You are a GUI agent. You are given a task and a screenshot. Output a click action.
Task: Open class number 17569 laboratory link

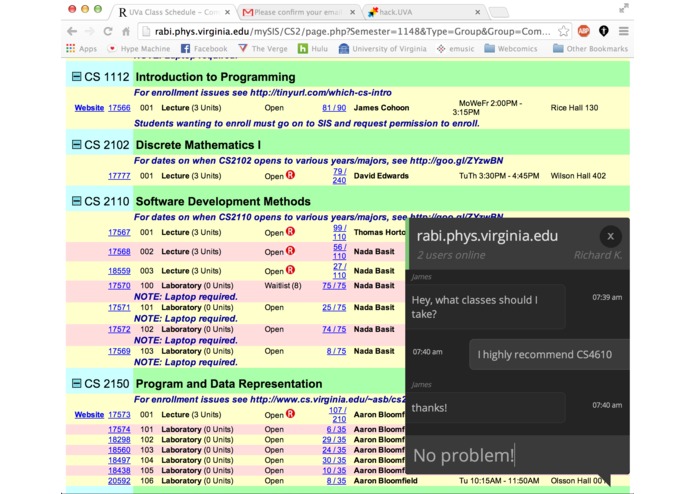(x=119, y=351)
